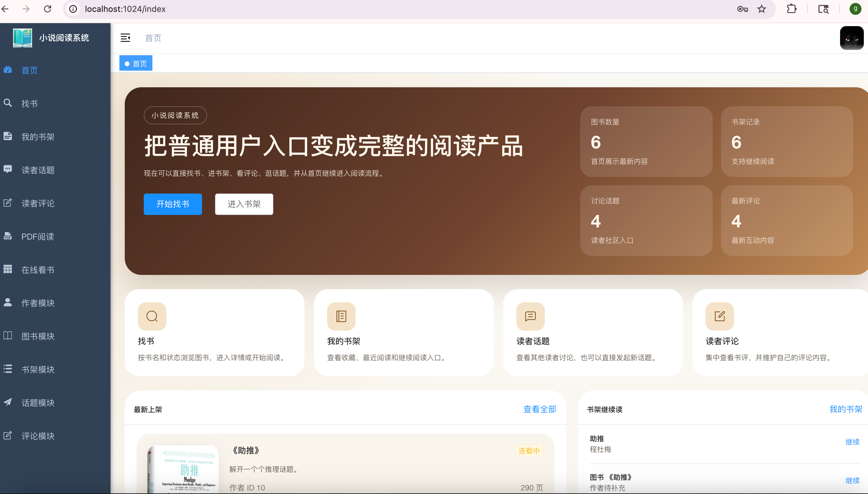Click the search icon in 找书 card
The height and width of the screenshot is (494, 868).
(x=152, y=316)
